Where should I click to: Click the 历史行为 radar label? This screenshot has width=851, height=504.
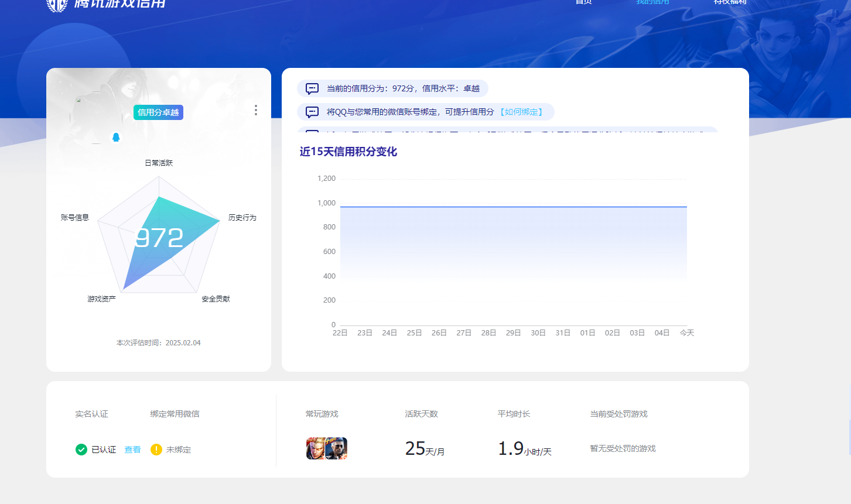pyautogui.click(x=242, y=217)
